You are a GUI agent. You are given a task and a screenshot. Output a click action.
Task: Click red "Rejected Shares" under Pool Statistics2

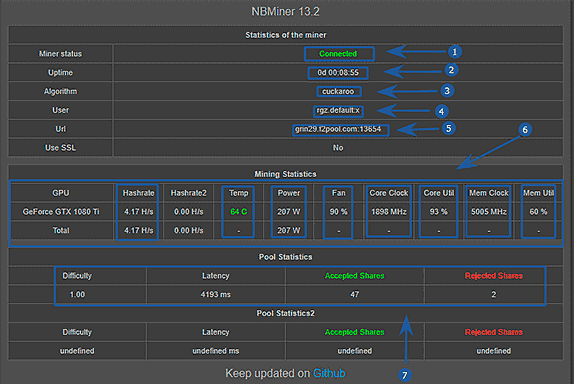pos(494,332)
